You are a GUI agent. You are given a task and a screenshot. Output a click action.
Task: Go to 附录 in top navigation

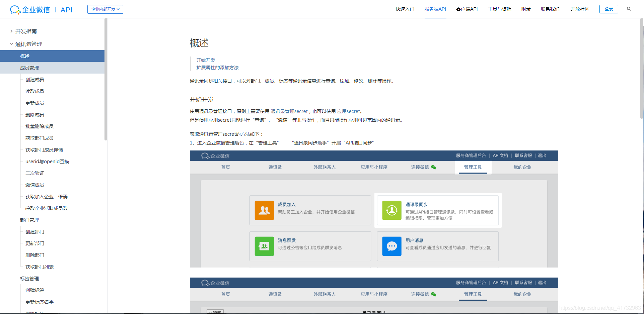(526, 9)
